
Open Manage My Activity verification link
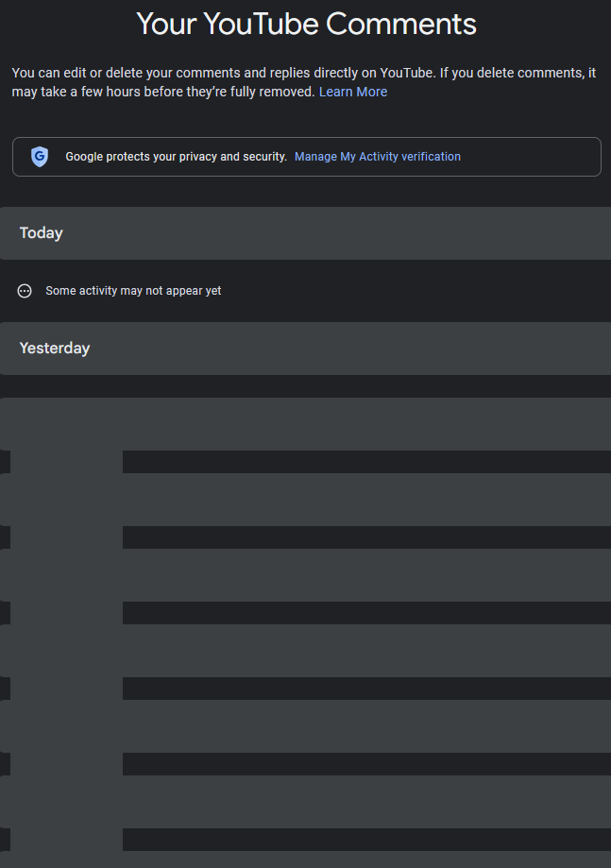coord(378,157)
